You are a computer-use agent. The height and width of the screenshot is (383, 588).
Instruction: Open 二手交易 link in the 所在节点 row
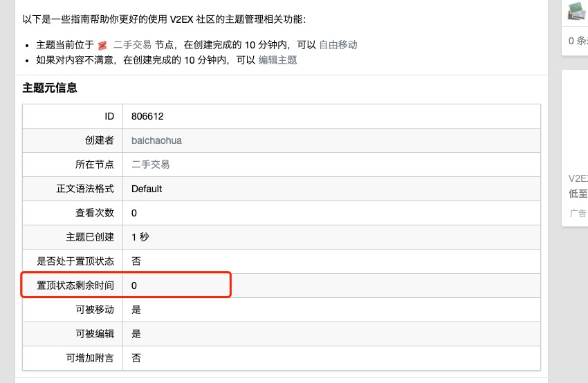tap(150, 165)
